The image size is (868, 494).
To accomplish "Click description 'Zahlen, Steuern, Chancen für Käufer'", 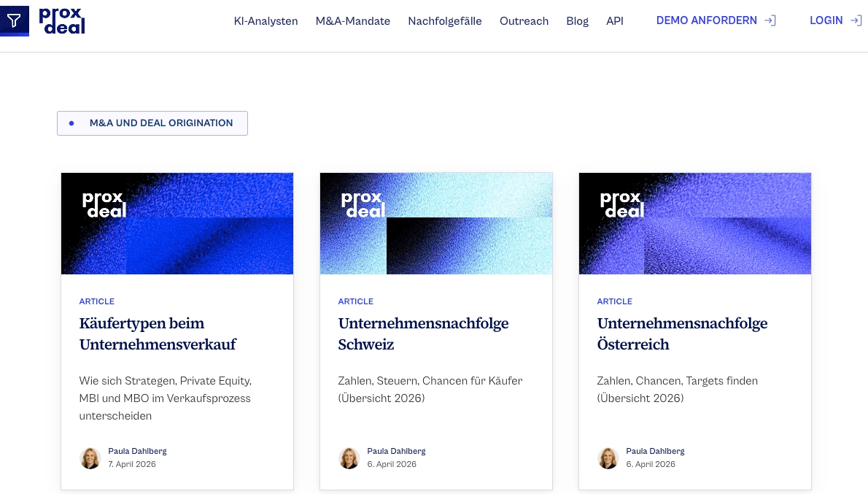I will [430, 390].
